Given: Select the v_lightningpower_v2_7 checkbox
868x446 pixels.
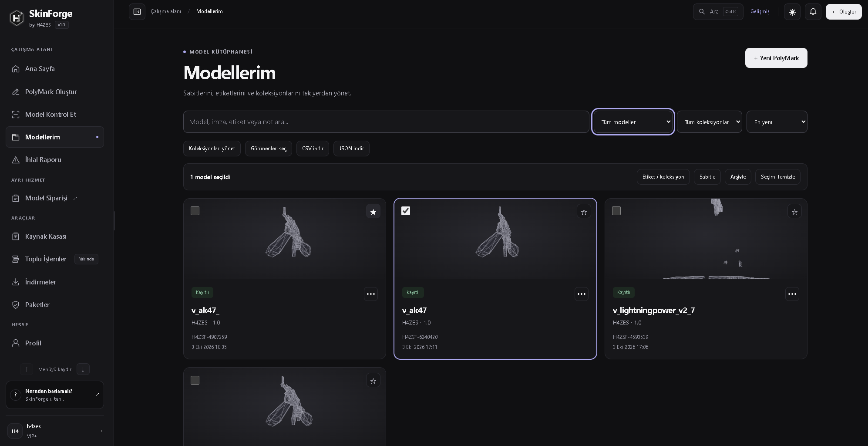Looking at the screenshot, I should tap(616, 211).
